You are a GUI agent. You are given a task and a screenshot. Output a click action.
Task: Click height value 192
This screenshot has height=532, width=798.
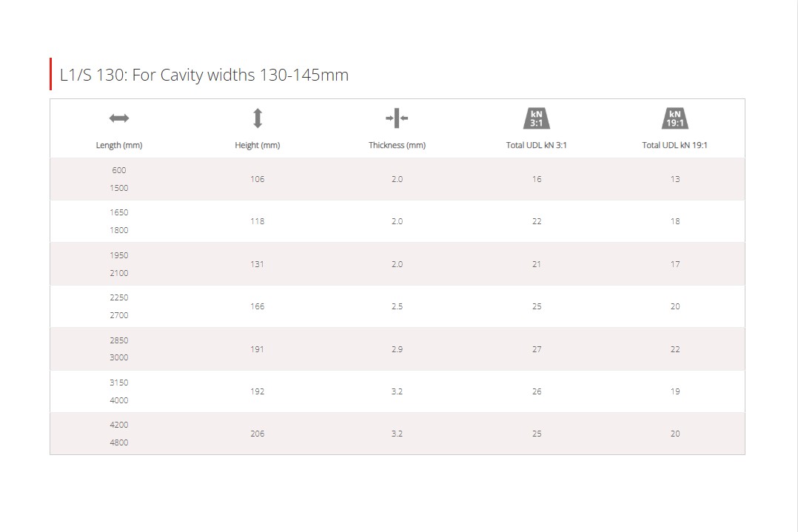[258, 391]
